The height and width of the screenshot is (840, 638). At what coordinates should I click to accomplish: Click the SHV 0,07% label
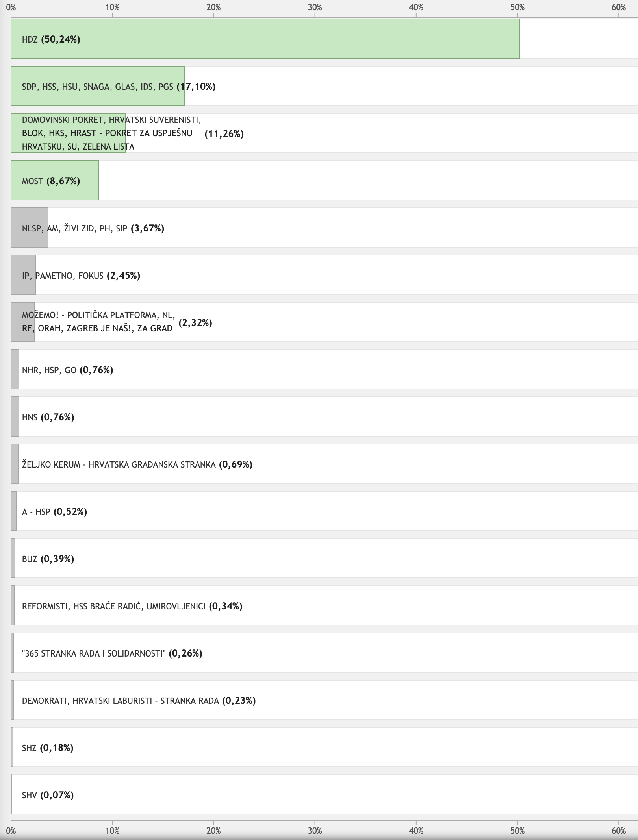pos(48,795)
